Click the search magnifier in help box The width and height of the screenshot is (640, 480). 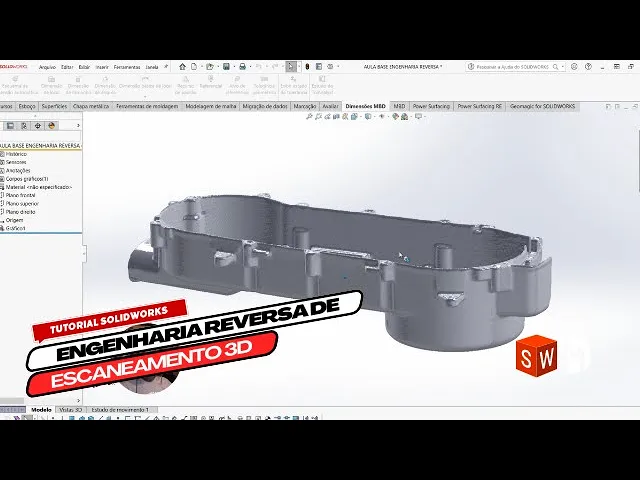click(555, 67)
